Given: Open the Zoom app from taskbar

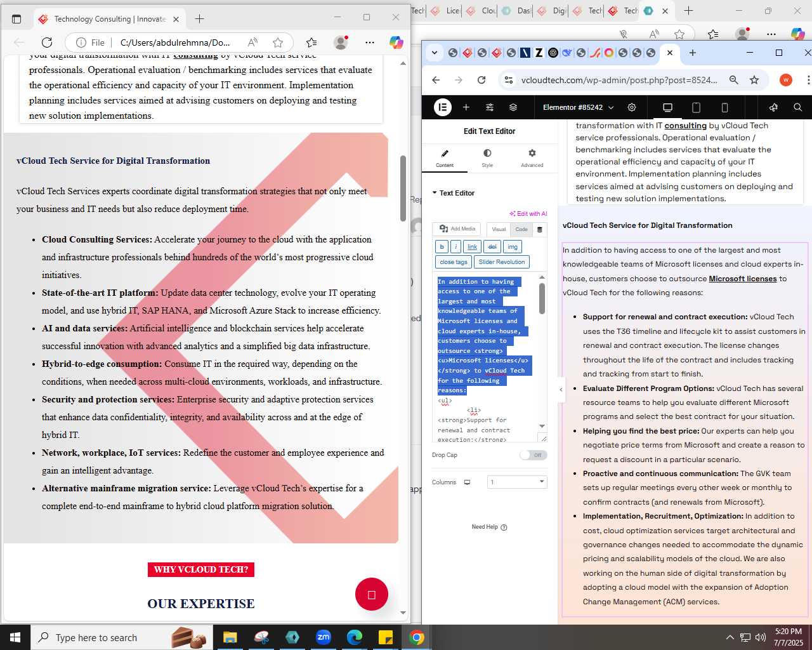Looking at the screenshot, I should pos(324,637).
